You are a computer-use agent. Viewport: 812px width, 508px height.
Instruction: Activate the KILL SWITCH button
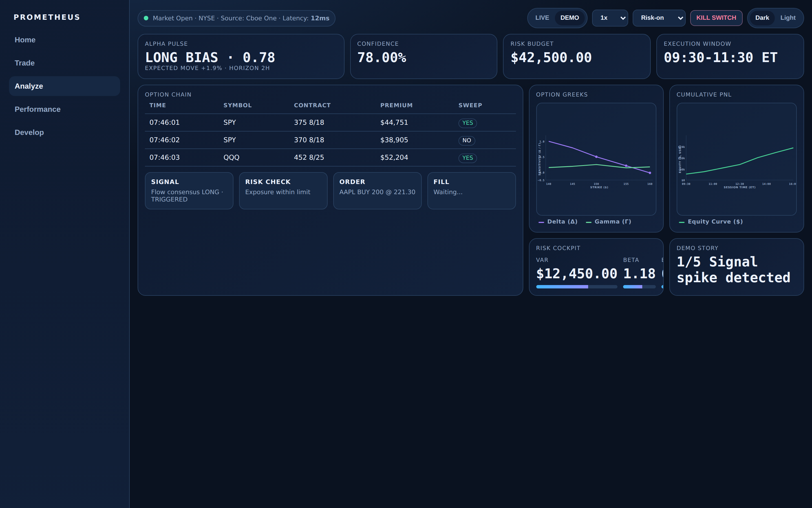coord(716,18)
